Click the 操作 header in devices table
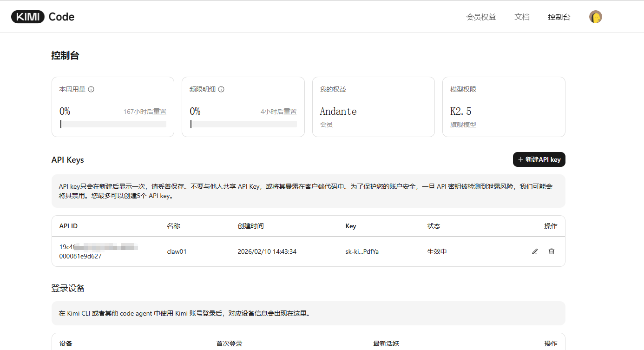 coord(551,343)
